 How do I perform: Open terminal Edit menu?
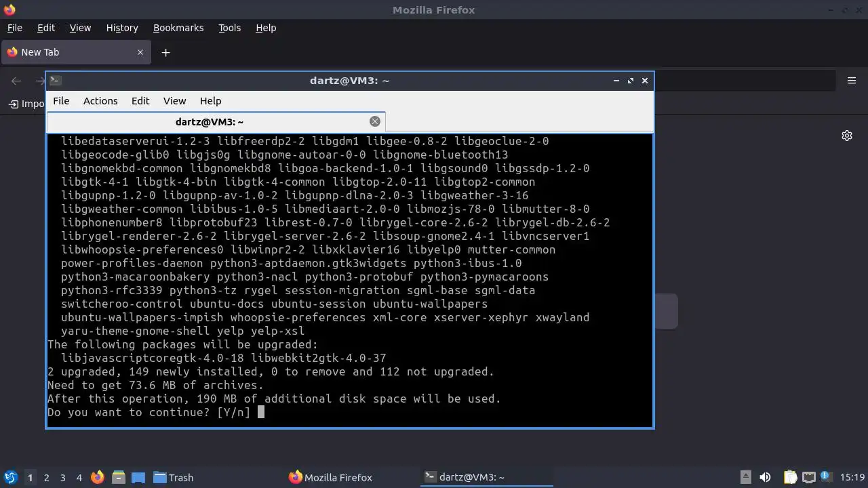point(140,101)
